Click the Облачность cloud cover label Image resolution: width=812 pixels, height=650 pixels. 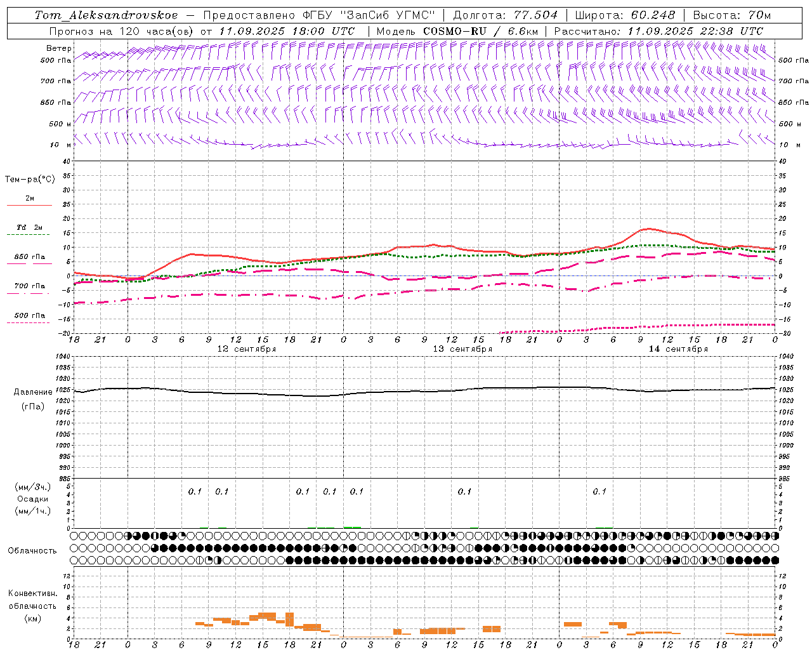click(x=32, y=551)
